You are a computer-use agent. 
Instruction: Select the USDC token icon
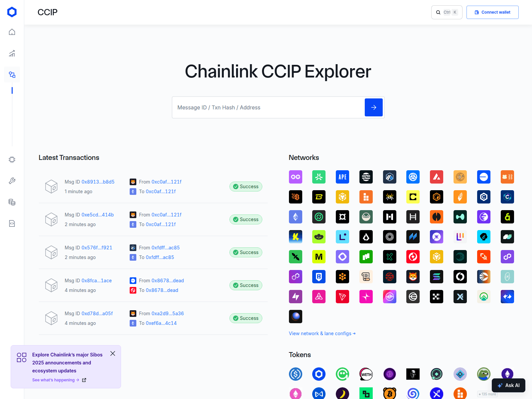pos(296,374)
